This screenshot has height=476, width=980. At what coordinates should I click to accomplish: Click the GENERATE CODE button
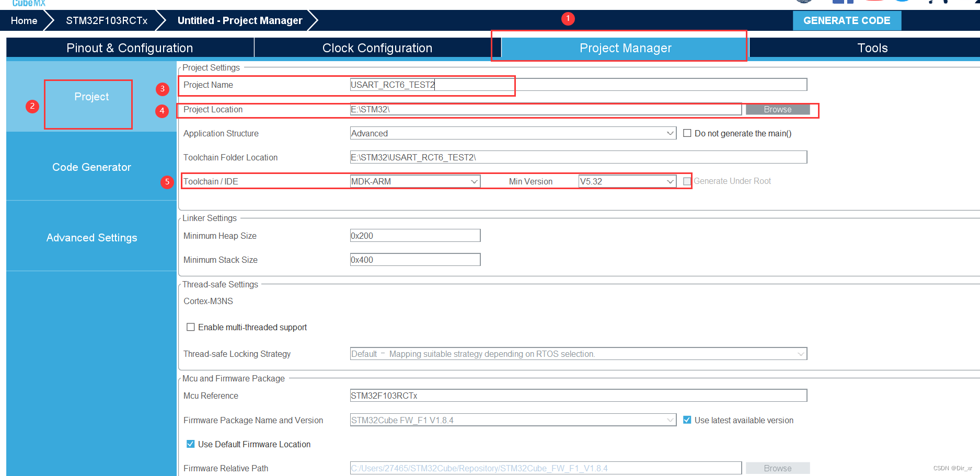[x=847, y=20]
